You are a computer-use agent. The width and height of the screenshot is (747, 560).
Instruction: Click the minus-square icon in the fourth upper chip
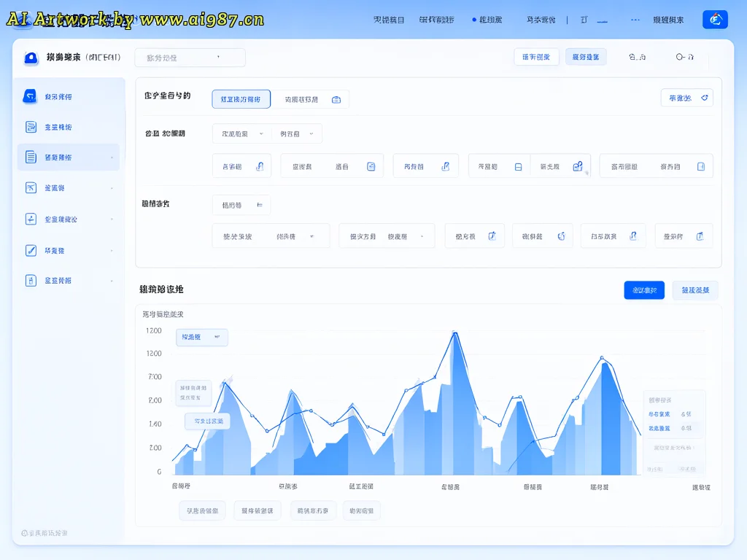click(519, 167)
